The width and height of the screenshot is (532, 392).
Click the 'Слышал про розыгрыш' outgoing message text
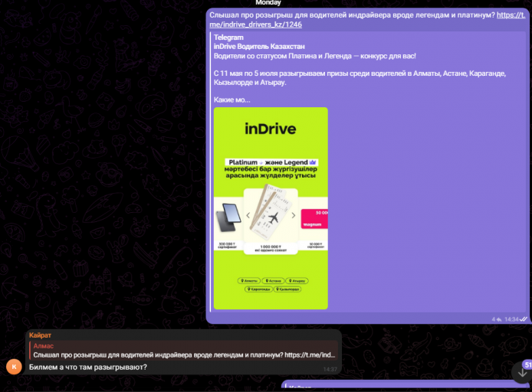352,15
